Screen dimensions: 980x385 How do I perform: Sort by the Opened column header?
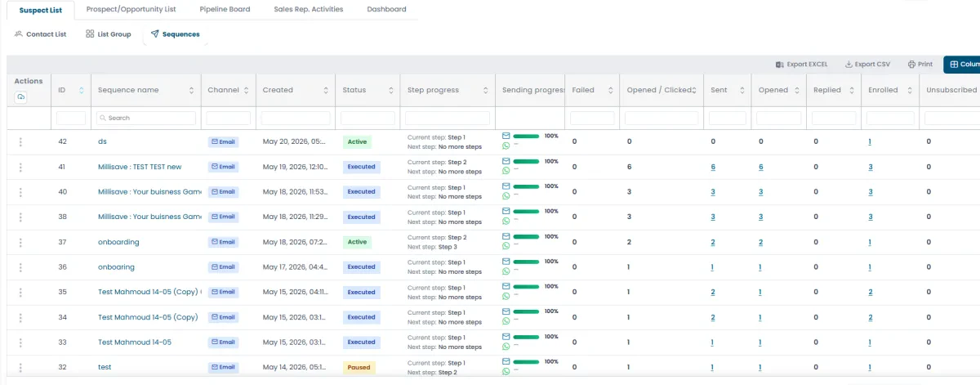pos(795,90)
